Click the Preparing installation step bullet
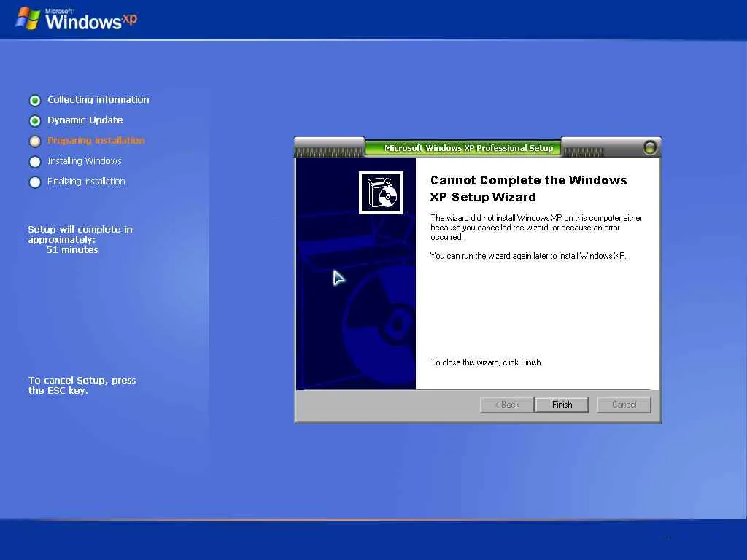This screenshot has height=560, width=747. point(35,141)
